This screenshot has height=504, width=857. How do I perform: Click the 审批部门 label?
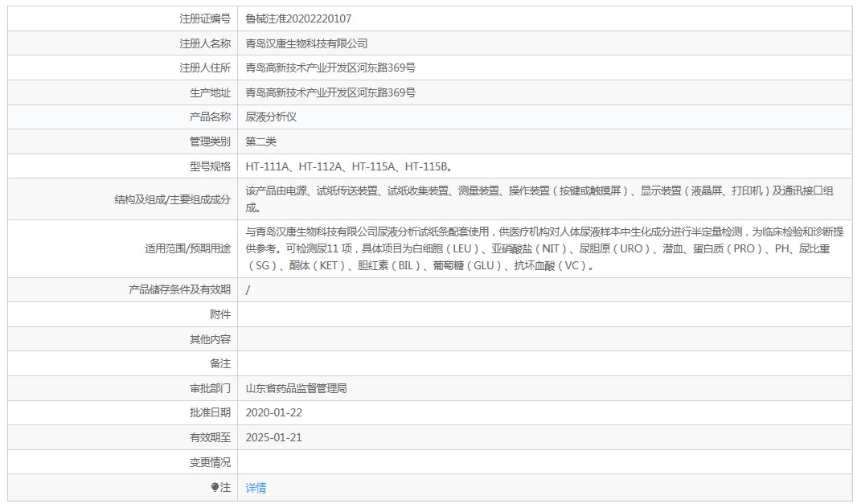point(210,389)
